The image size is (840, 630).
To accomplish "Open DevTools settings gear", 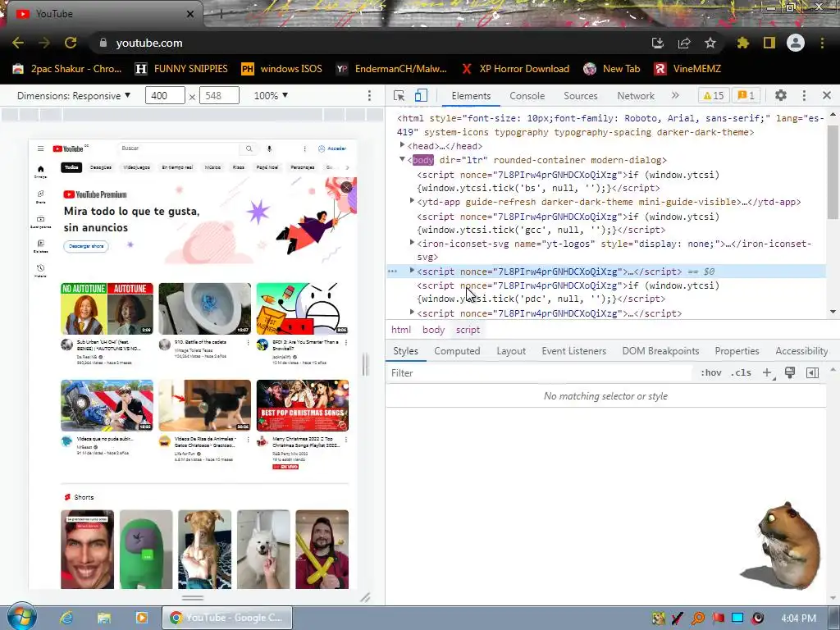I will point(781,95).
